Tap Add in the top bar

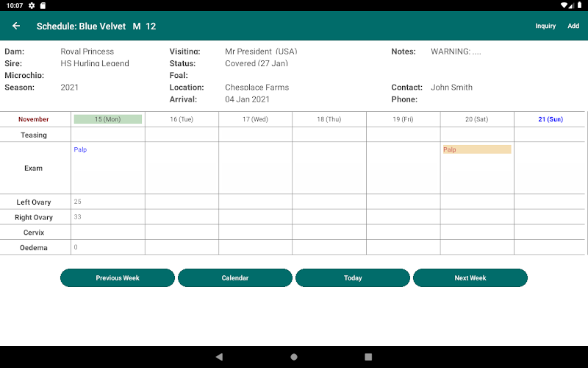click(573, 26)
